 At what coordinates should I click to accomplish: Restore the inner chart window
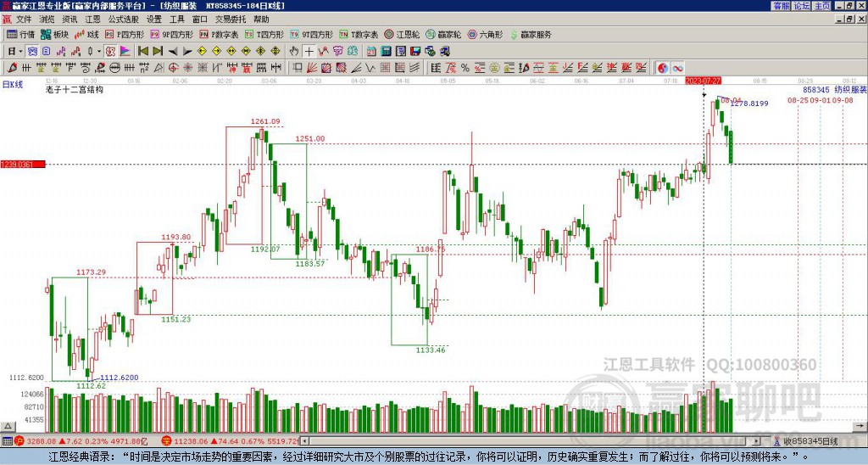[849, 20]
